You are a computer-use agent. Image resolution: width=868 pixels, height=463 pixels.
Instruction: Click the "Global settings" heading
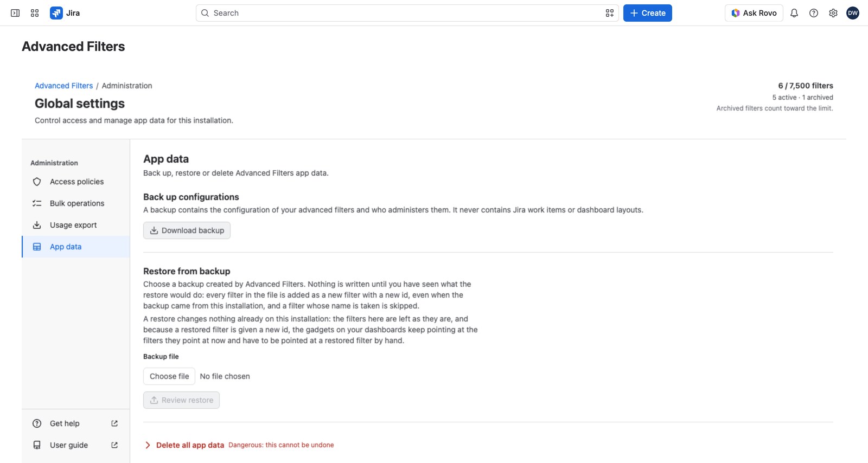tap(80, 104)
